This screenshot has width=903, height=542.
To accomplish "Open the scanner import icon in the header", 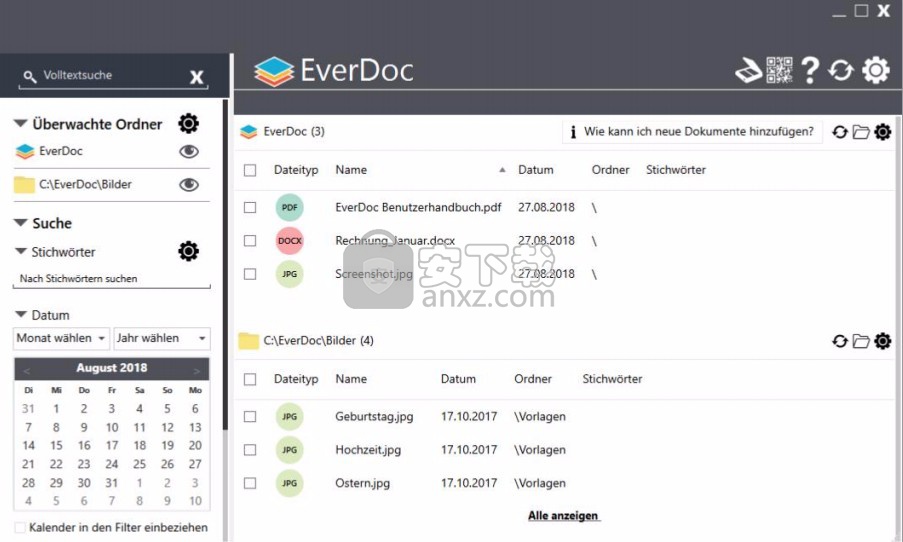I will tap(749, 70).
